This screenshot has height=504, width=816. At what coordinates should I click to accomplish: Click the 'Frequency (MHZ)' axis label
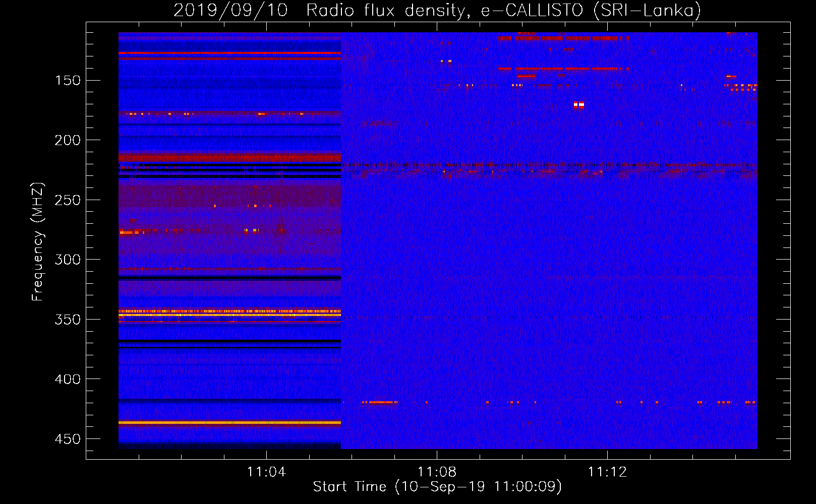tap(38, 241)
